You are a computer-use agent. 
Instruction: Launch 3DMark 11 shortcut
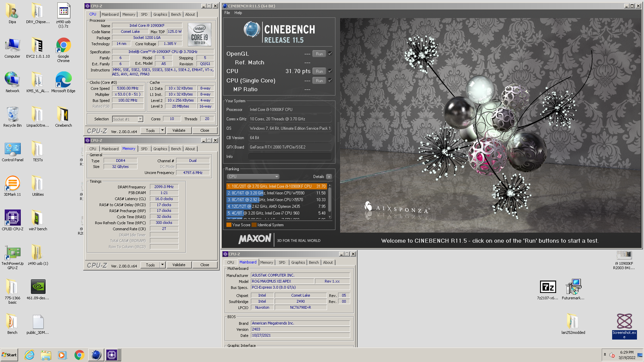click(12, 186)
